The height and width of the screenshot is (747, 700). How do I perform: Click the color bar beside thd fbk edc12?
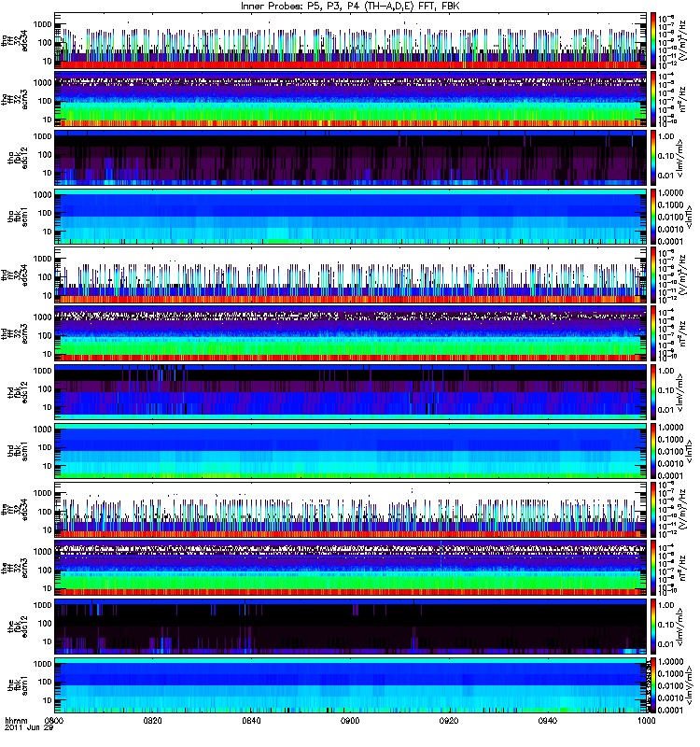653,392
